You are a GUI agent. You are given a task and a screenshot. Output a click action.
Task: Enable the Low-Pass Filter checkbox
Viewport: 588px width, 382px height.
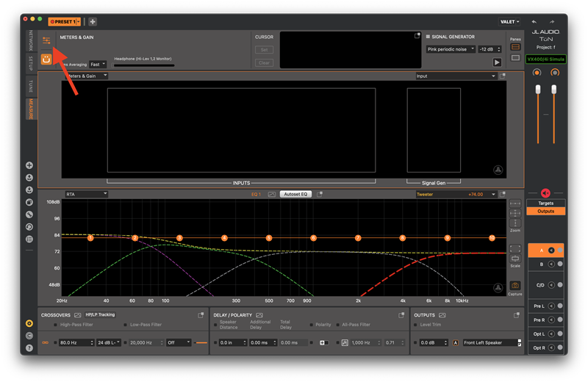tap(125, 325)
